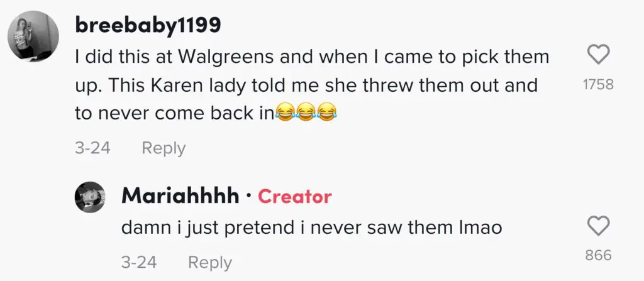Reply to Mariahhhh's creator comment
This screenshot has height=281, width=644.
(210, 263)
